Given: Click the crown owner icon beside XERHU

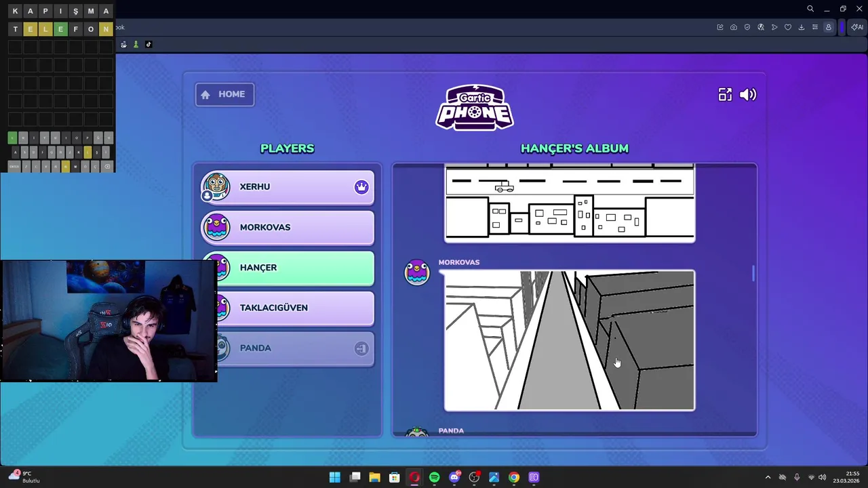Looking at the screenshot, I should pyautogui.click(x=361, y=187).
